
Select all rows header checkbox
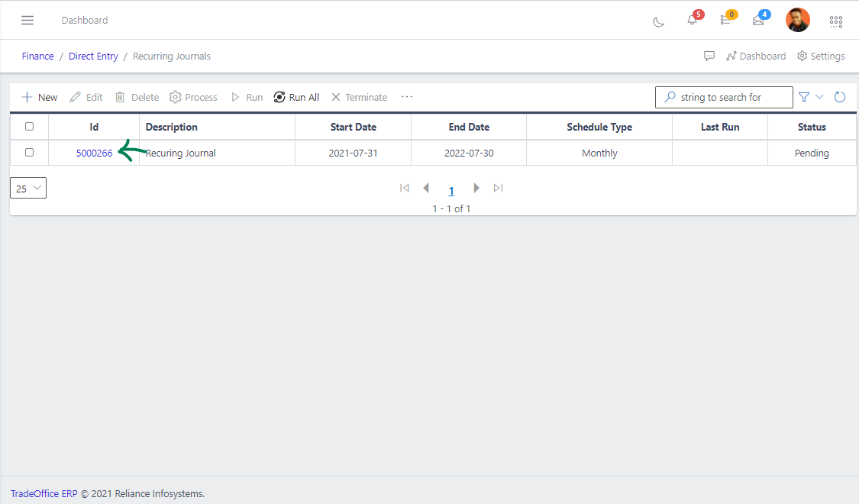point(29,127)
